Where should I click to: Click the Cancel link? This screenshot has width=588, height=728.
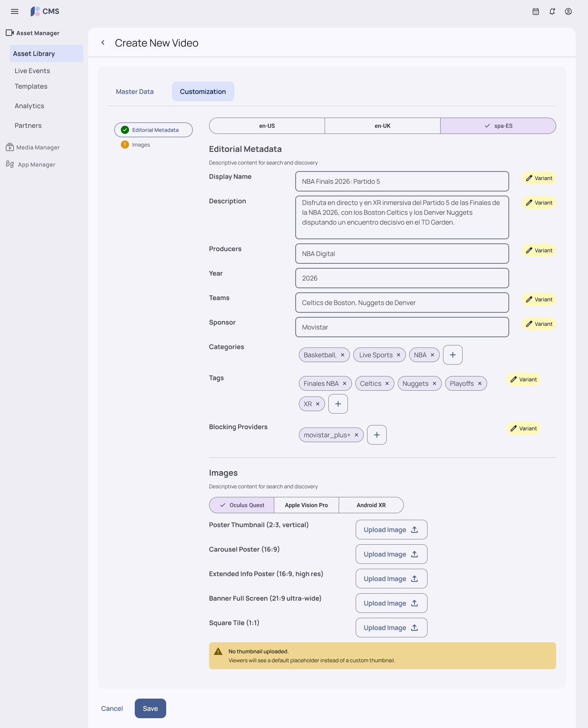pyautogui.click(x=112, y=708)
